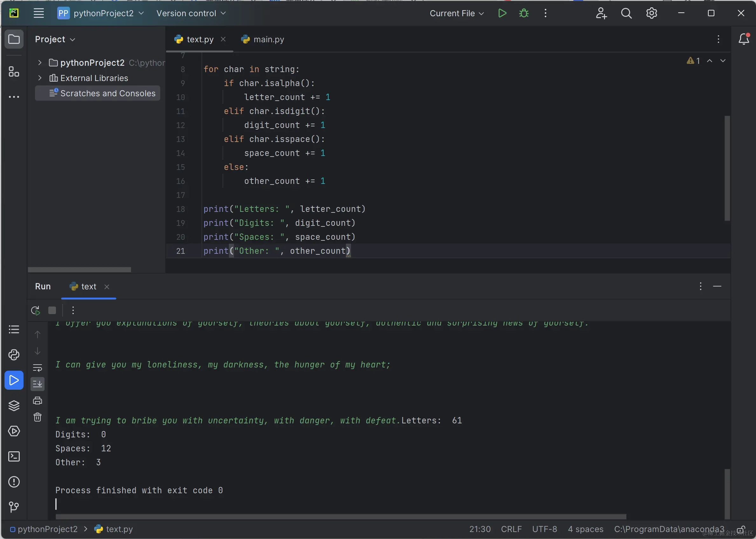Screen dimensions: 756x539
Task: Toggle the Project tool window folder icon
Action: 14,39
